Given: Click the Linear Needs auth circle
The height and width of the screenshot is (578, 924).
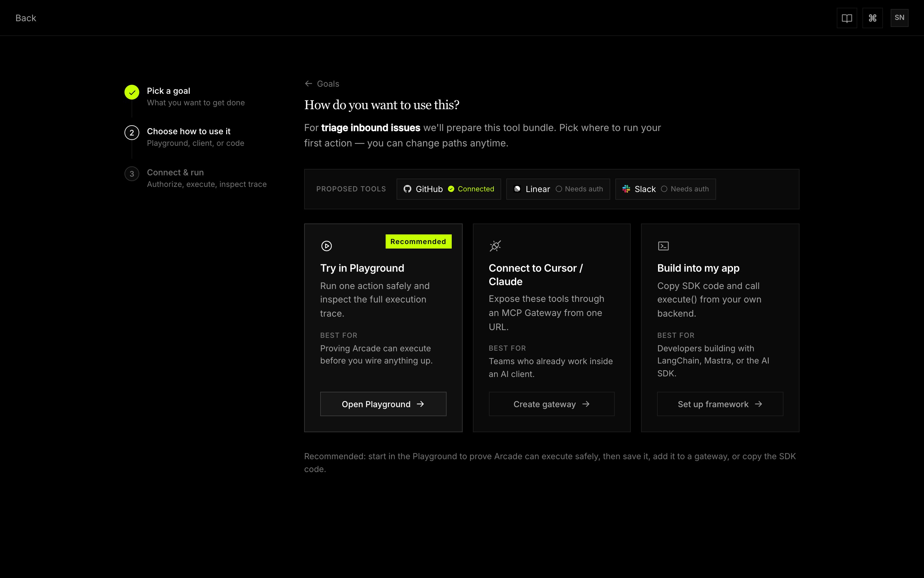Looking at the screenshot, I should tap(559, 189).
